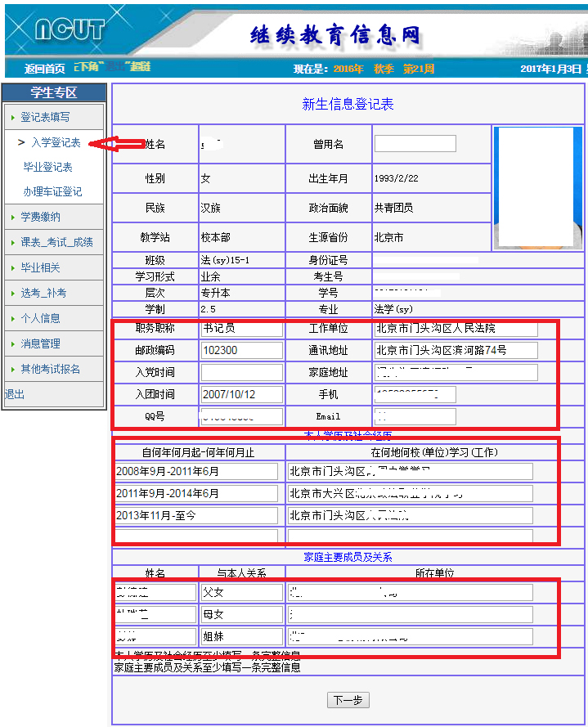Click the 邮政编码 field showing 102300
This screenshot has width=588, height=727.
coord(241,350)
